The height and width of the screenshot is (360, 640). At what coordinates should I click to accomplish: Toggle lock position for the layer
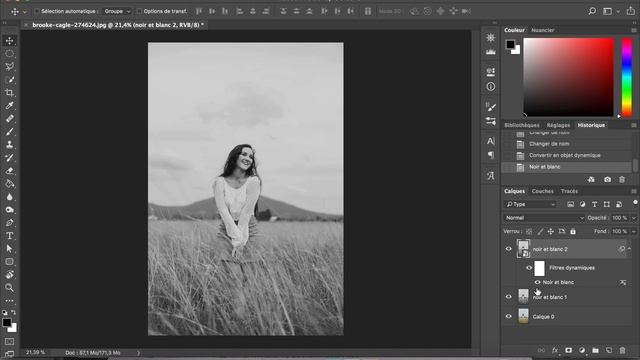point(551,231)
